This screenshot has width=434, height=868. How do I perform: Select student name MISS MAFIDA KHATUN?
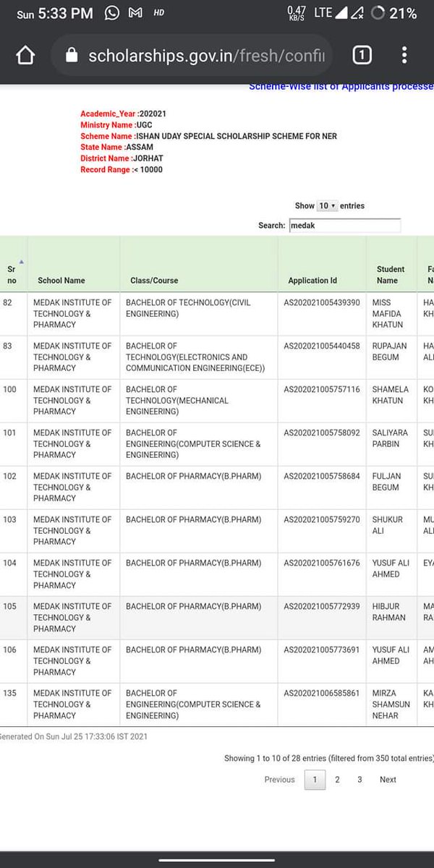tap(387, 313)
